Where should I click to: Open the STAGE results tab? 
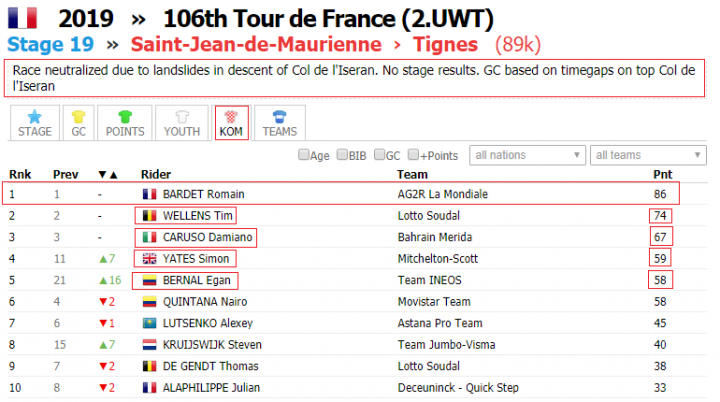click(34, 123)
